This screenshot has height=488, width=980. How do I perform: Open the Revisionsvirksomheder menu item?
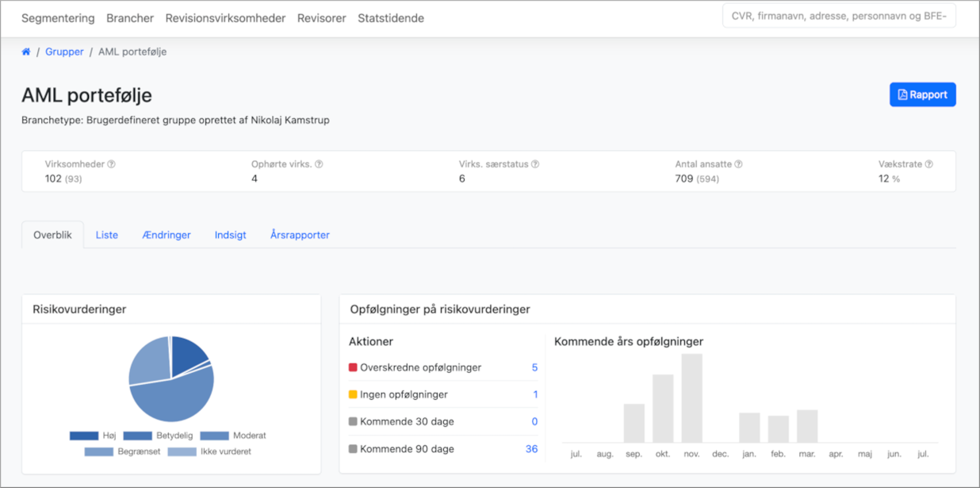click(x=225, y=18)
